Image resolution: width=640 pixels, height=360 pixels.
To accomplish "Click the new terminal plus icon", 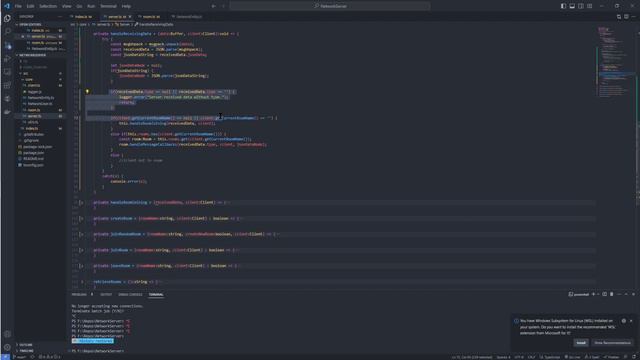I will [x=593, y=294].
